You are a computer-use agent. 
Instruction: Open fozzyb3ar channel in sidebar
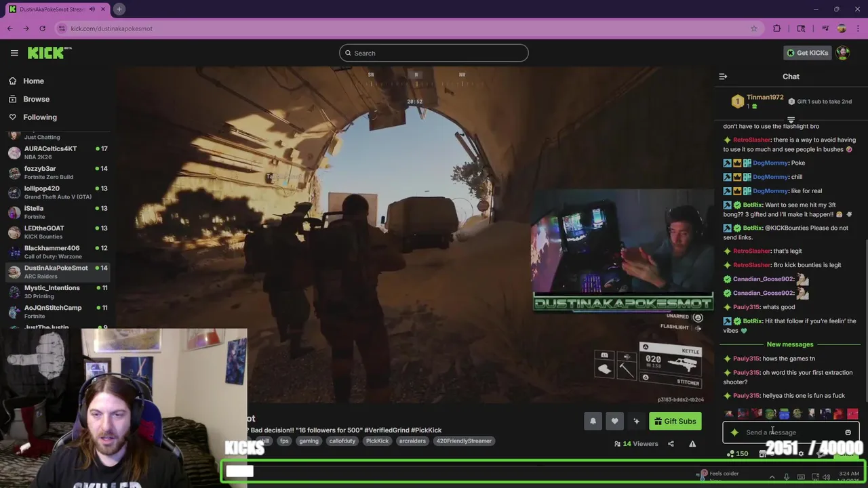click(x=57, y=172)
